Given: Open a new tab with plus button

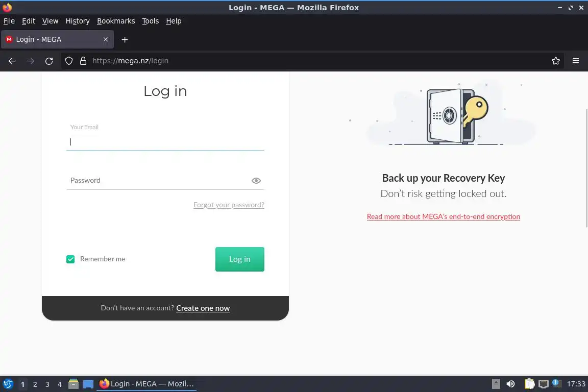Looking at the screenshot, I should pyautogui.click(x=125, y=39).
